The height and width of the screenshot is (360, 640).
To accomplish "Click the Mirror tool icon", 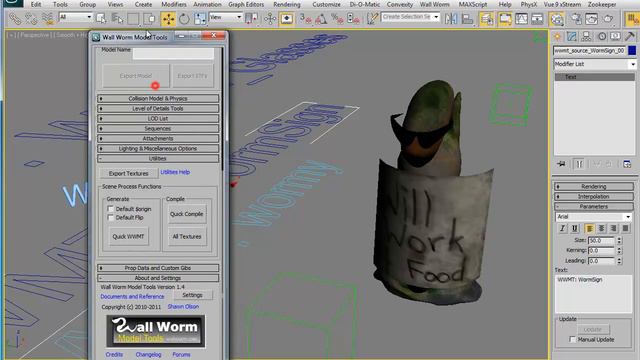I will (451, 19).
